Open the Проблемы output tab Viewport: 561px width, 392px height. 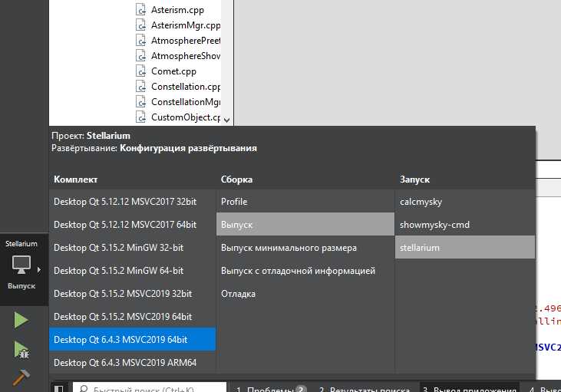[x=271, y=389]
